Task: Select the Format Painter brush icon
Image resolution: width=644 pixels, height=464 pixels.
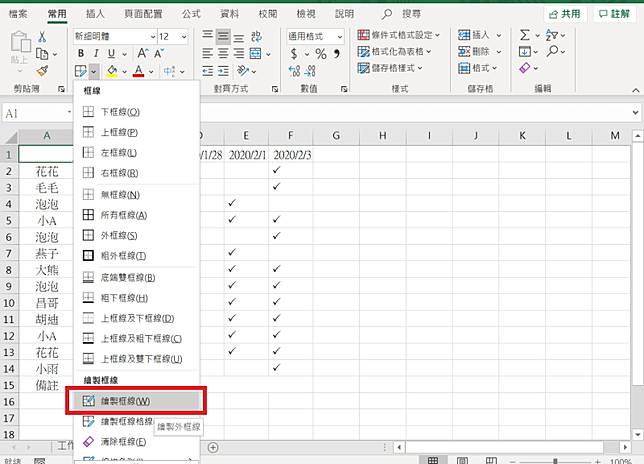Action: (42, 71)
